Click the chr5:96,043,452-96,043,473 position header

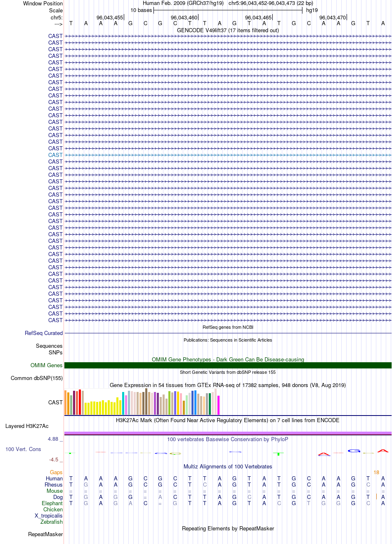[271, 3]
